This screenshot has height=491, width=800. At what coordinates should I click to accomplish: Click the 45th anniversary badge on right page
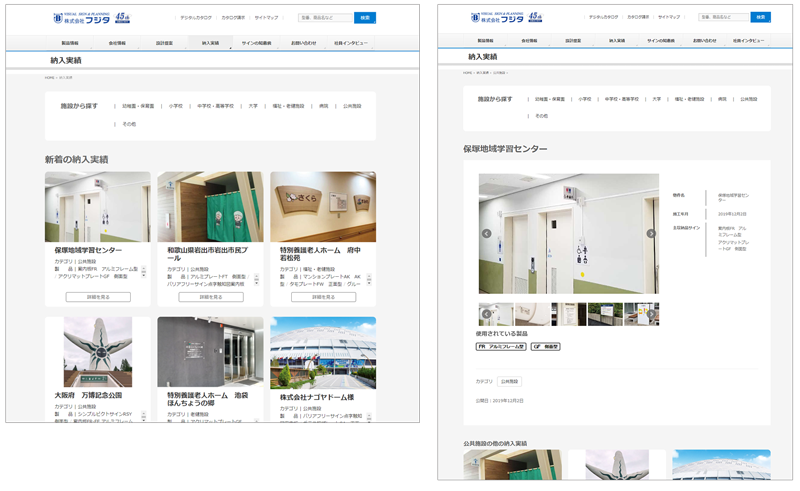(535, 17)
